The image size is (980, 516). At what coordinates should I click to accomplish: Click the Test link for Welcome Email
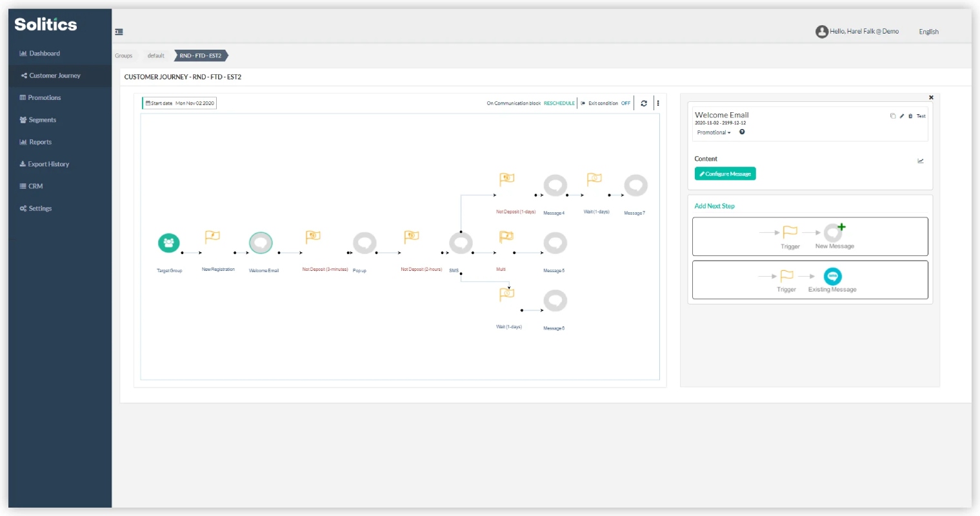(x=921, y=116)
